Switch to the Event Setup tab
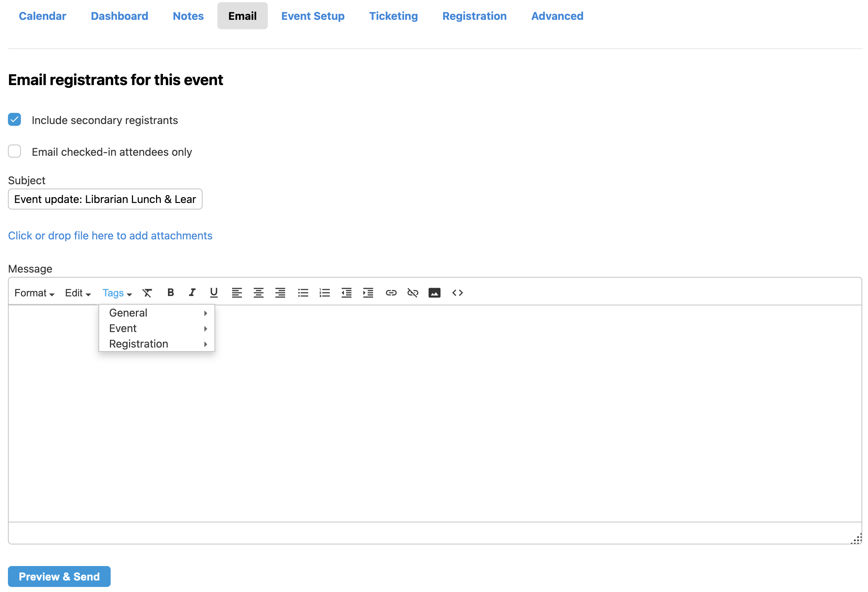868x592 pixels. click(313, 16)
